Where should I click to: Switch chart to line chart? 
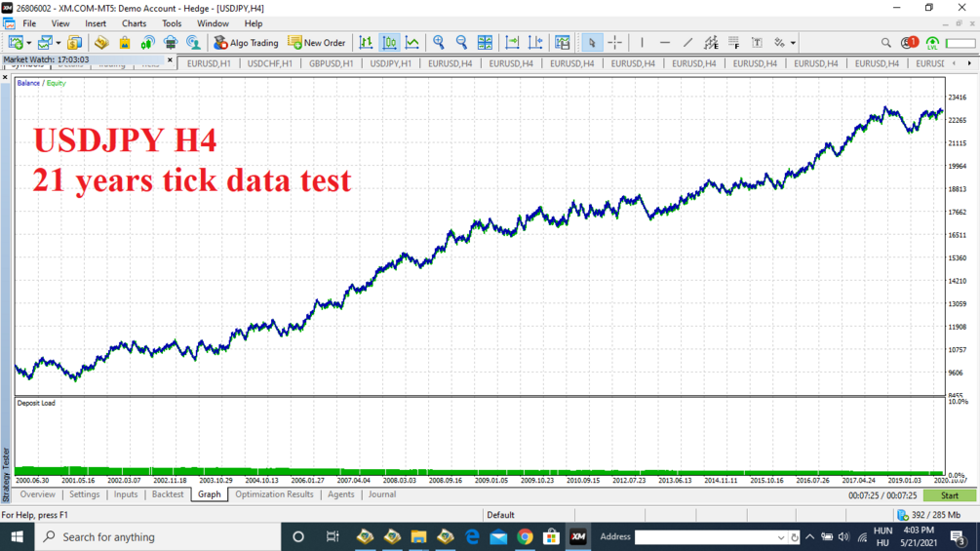pyautogui.click(x=412, y=43)
